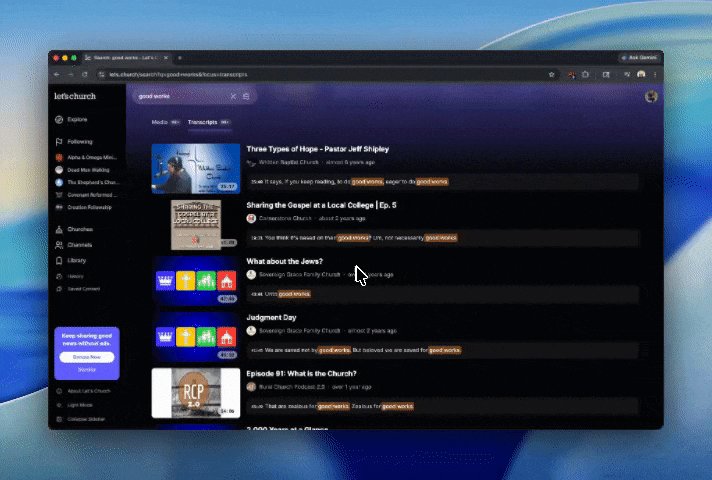Open Saved Content in the sidebar
Image resolution: width=712 pixels, height=480 pixels.
click(x=78, y=289)
